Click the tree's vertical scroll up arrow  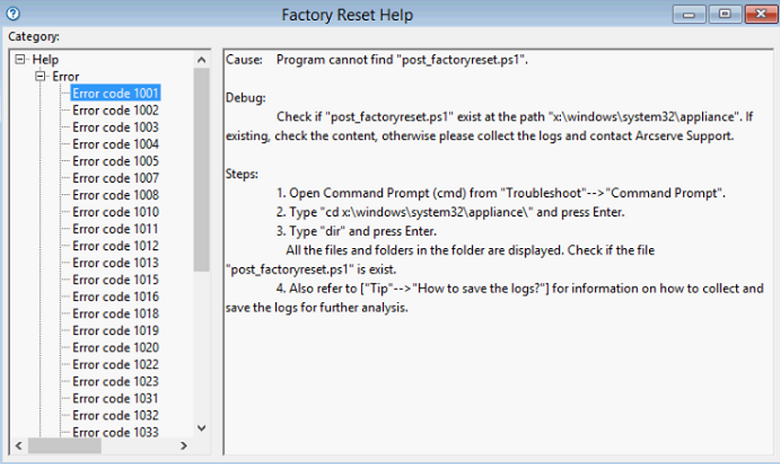click(201, 60)
